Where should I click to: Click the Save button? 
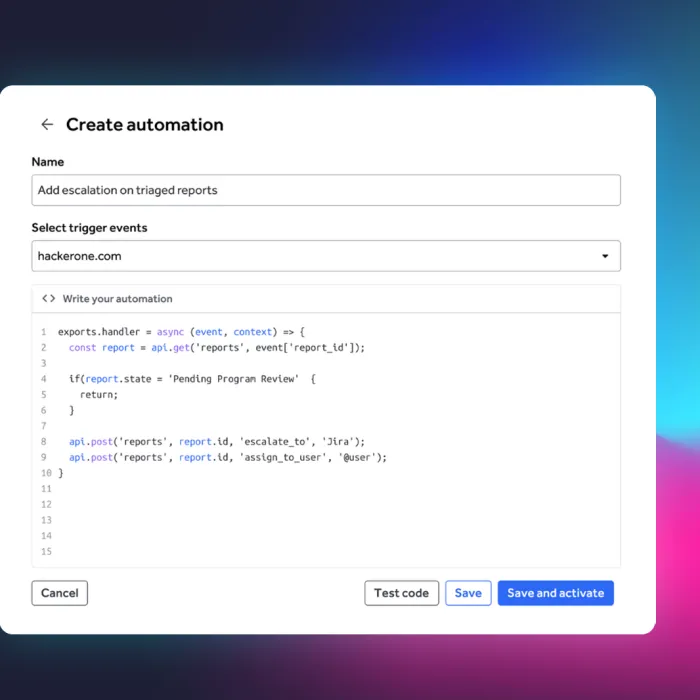[468, 593]
